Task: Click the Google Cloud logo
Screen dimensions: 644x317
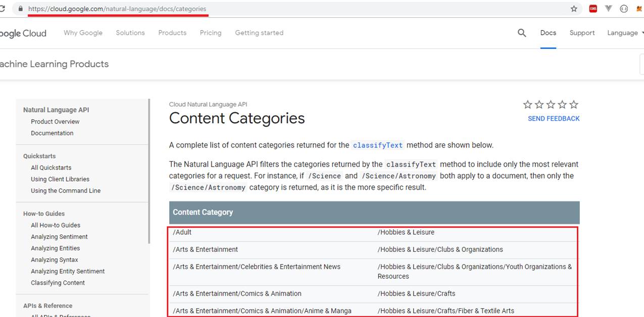Action: 23,33
